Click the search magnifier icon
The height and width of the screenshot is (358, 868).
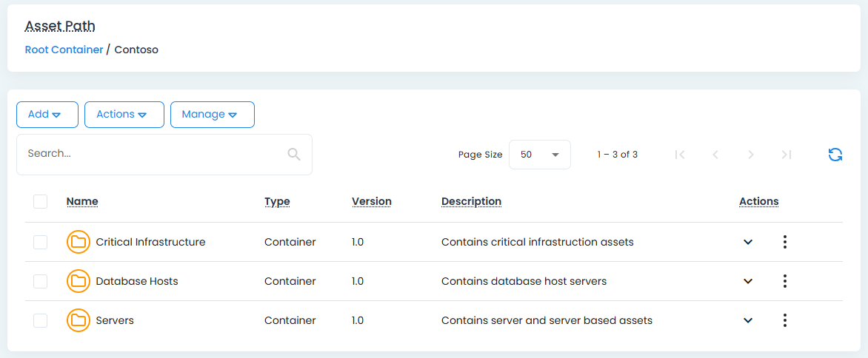tap(294, 154)
